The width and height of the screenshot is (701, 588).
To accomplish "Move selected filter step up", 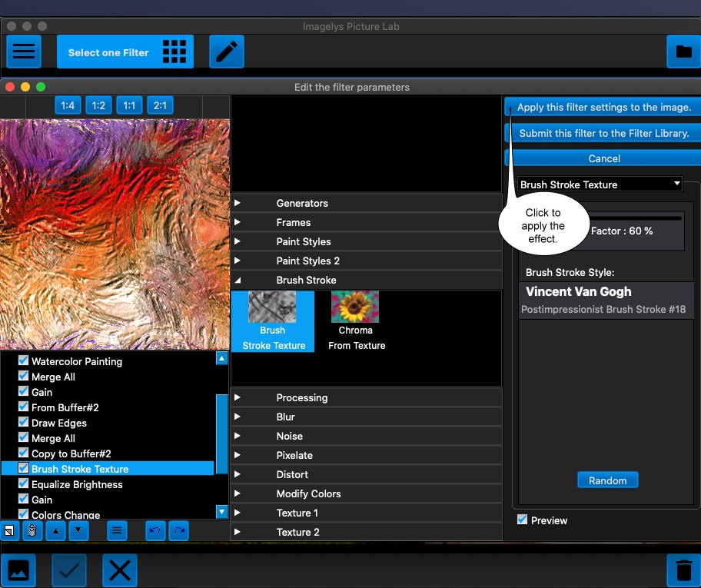I will tap(55, 531).
